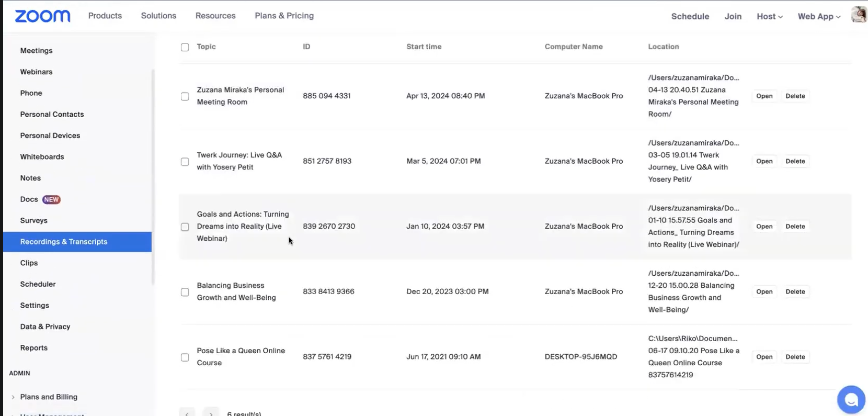
Task: Go to next results page arrow
Action: click(x=211, y=412)
